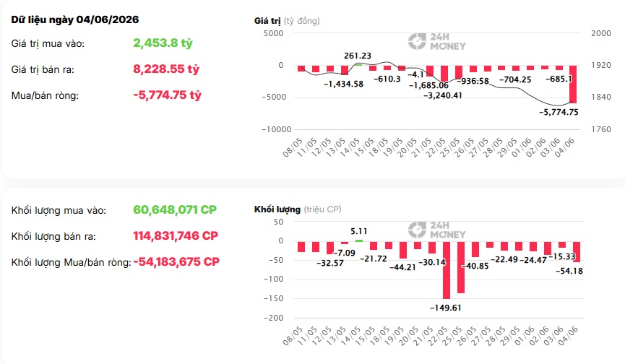Image resolution: width=625 pixels, height=364 pixels.
Task: Select the green 14/05 bar labeled 261.23
Action: pos(358,64)
